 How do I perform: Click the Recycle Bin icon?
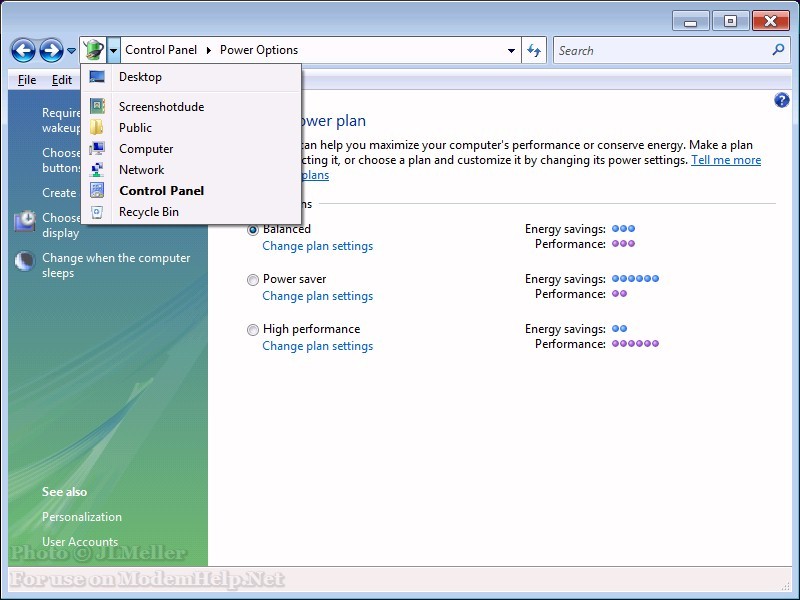pyautogui.click(x=97, y=212)
